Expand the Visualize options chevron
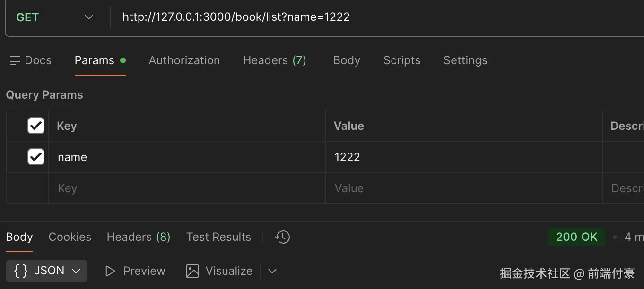Screen dimensions: 644x289 pyautogui.click(x=272, y=271)
